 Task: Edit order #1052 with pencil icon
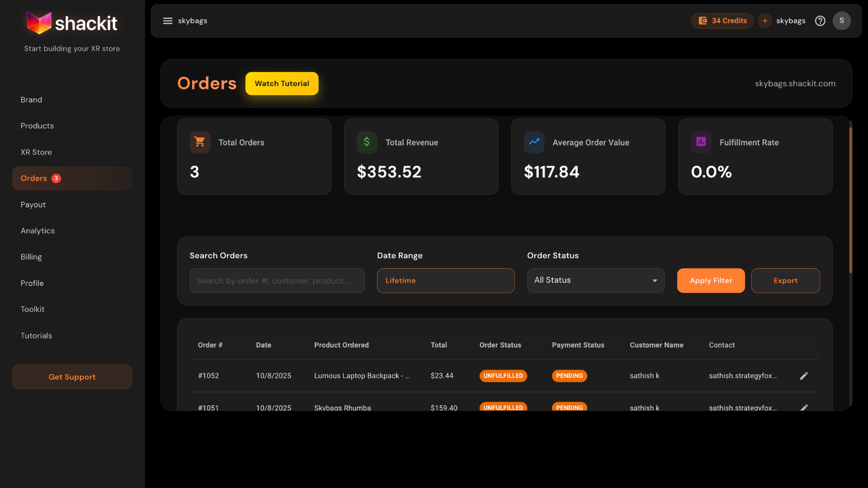click(804, 376)
